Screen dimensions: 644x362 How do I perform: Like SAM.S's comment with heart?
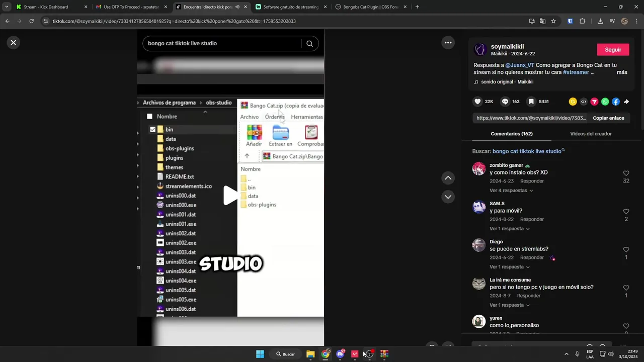point(626,212)
